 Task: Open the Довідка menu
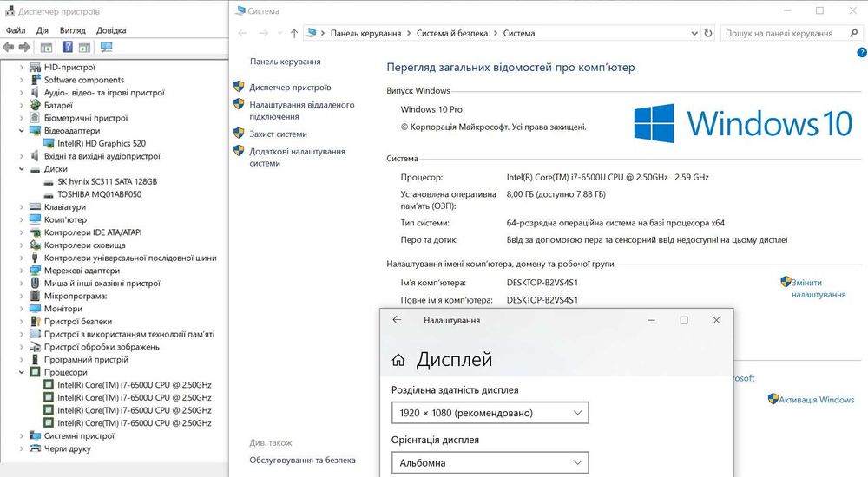111,30
